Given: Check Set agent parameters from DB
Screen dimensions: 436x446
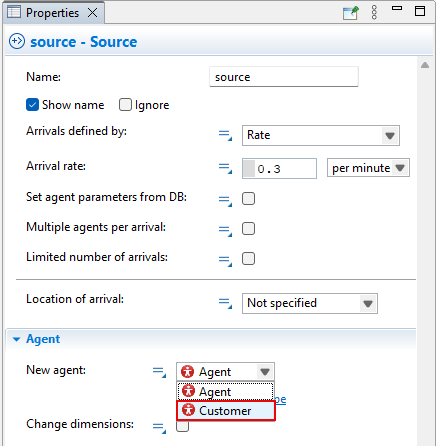Looking at the screenshot, I should tap(248, 199).
